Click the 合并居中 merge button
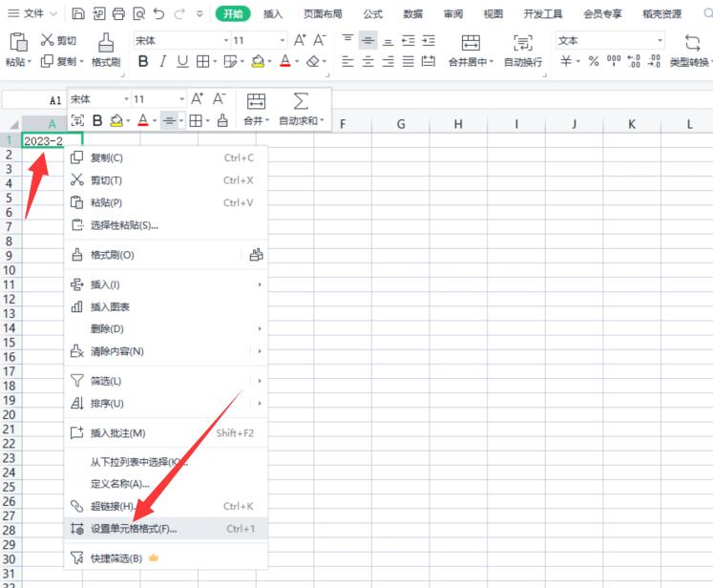This screenshot has height=588, width=713. [471, 51]
